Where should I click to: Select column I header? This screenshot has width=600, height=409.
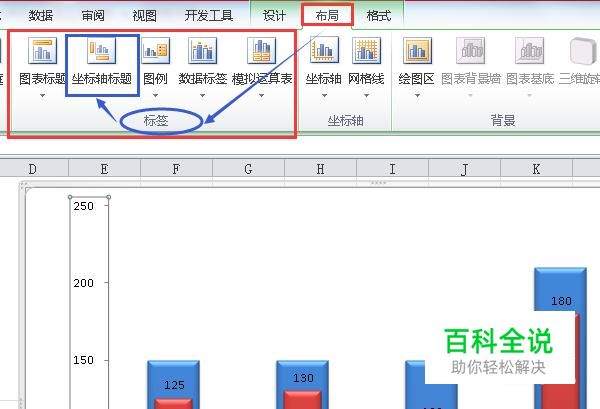pos(392,169)
